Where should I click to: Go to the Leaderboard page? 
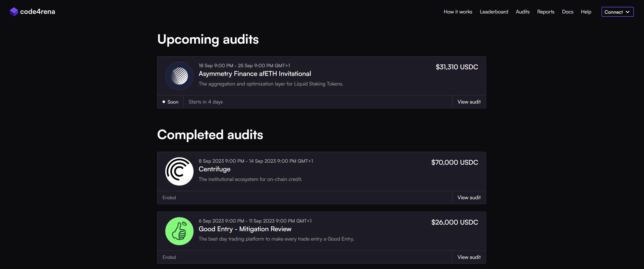[x=494, y=12]
